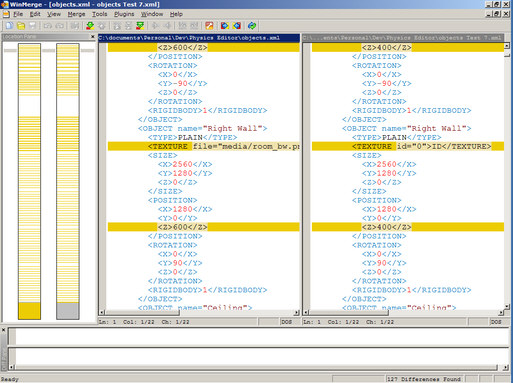Click right pane <X>2560</X> line

coord(389,164)
